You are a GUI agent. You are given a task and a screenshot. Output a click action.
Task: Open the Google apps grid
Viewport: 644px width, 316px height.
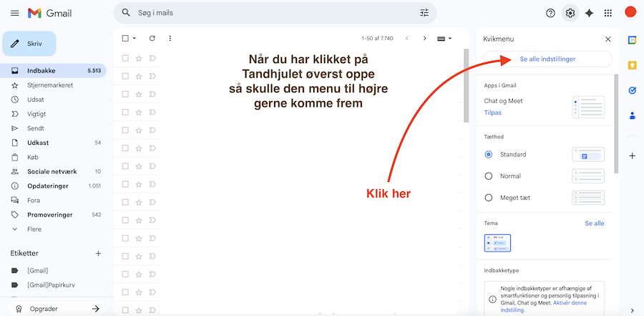tap(608, 13)
